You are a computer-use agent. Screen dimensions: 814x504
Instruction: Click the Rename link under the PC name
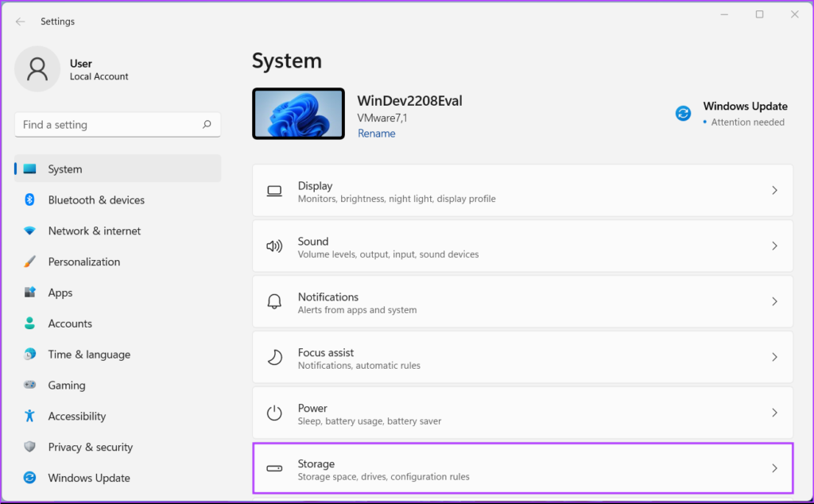[x=376, y=134]
